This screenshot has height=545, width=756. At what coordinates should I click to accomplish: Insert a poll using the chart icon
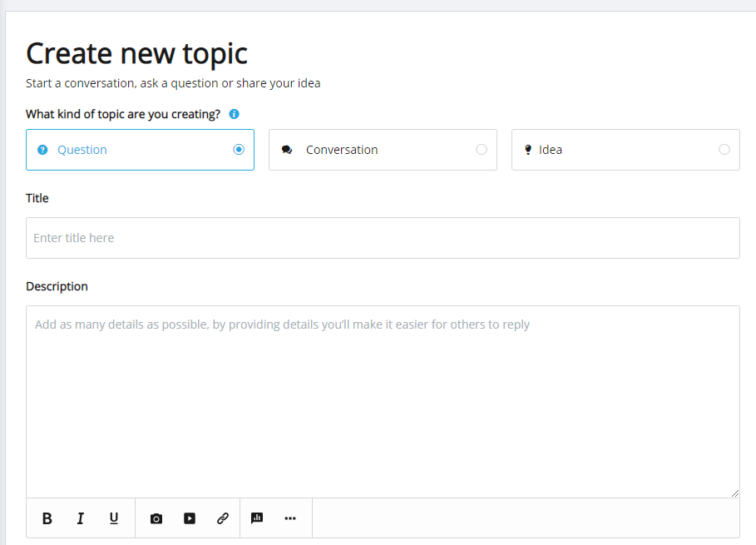pyautogui.click(x=257, y=518)
